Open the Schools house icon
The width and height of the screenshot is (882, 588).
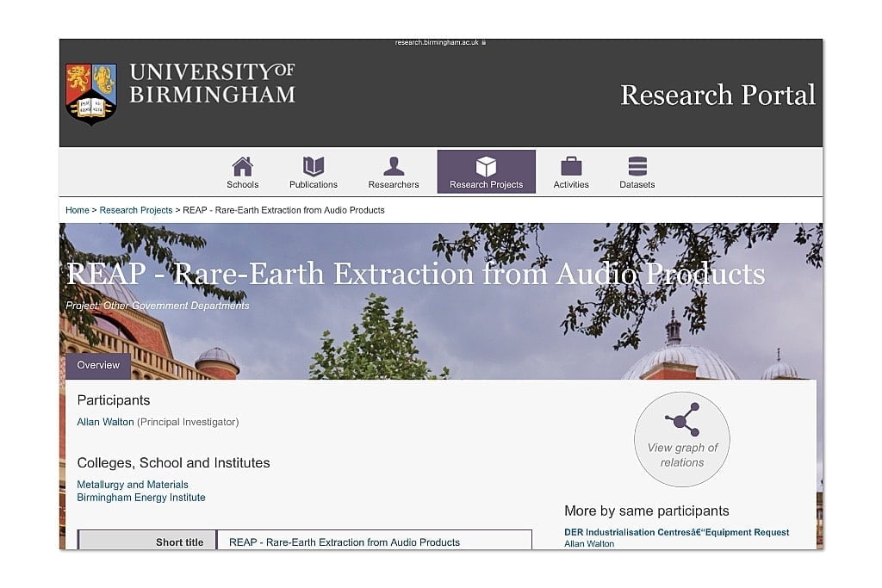[242, 166]
